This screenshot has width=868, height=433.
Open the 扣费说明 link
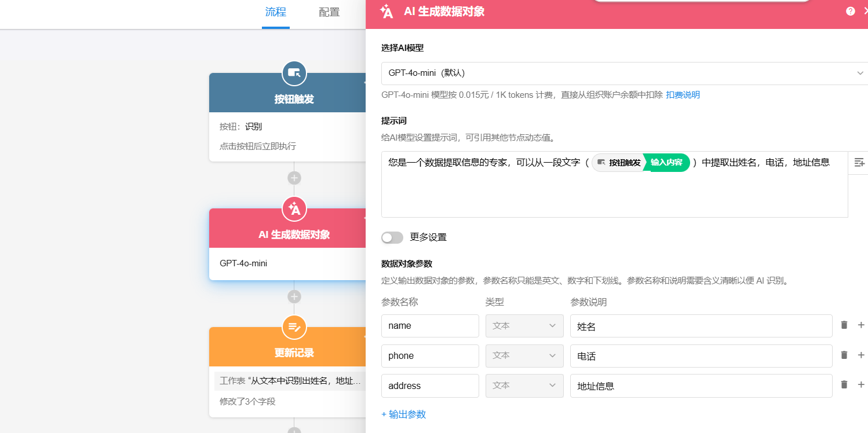[x=683, y=95]
